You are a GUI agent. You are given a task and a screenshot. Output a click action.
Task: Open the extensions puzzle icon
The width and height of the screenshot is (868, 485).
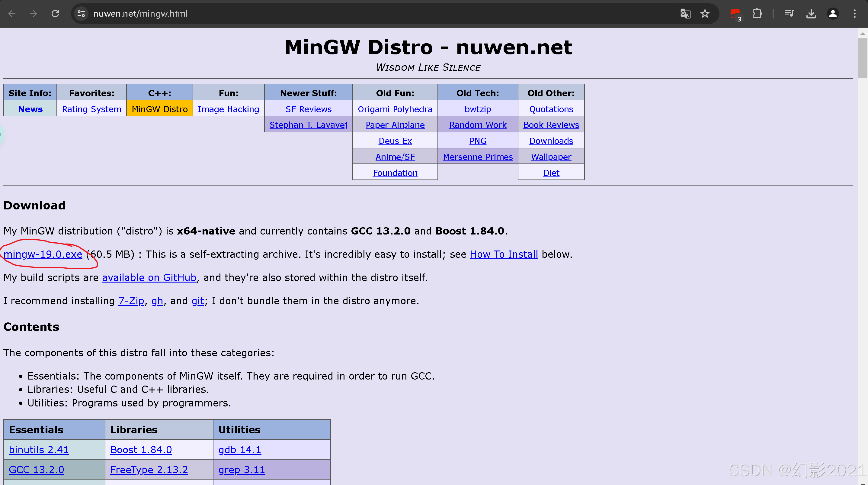click(757, 14)
